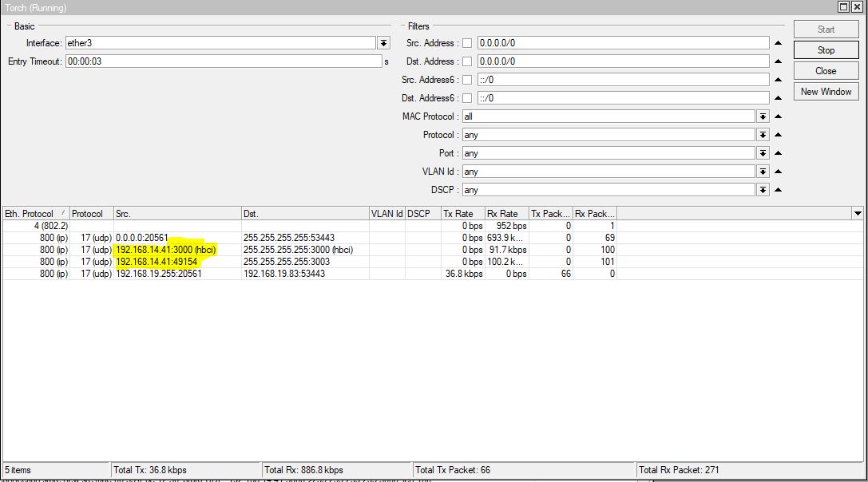The image size is (868, 482).
Task: Enable the Dst. Address6 filter checkbox
Action: tap(467, 98)
